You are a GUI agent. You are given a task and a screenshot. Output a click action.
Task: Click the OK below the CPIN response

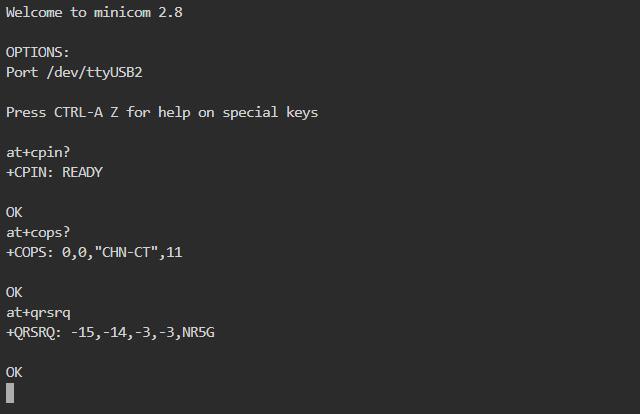(14, 212)
